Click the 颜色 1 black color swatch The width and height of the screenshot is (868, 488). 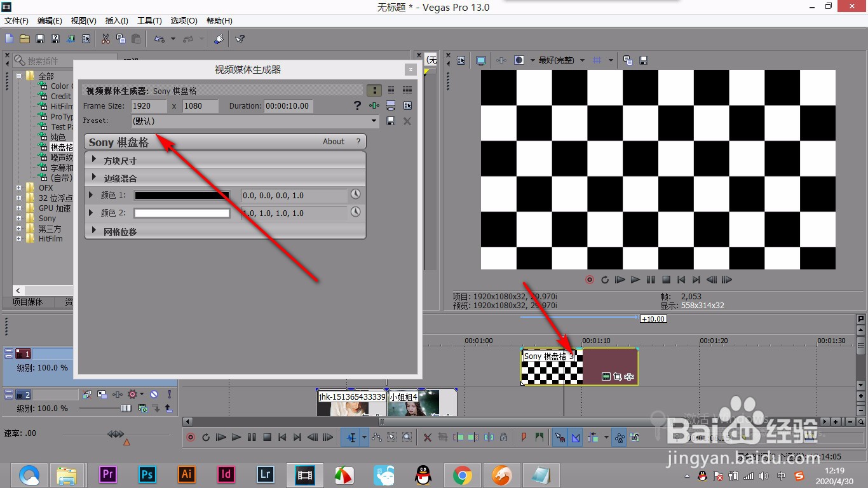pos(182,196)
